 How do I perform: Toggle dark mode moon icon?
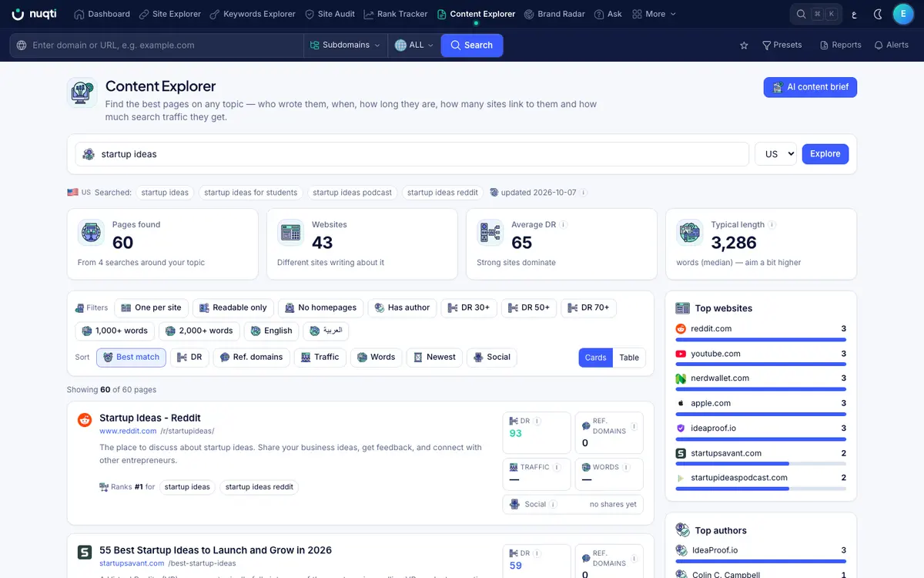coord(879,14)
